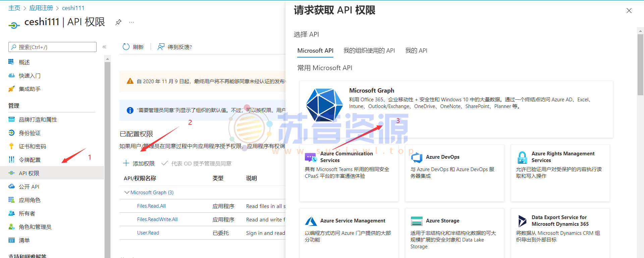The width and height of the screenshot is (644, 258).
Task: Click 代表 OD 授予管理员同意
Action: pos(197,163)
